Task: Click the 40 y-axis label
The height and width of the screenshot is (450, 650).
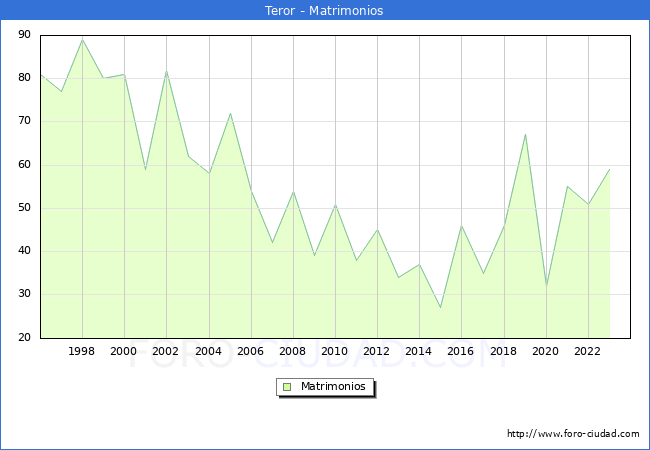Action: coord(24,251)
